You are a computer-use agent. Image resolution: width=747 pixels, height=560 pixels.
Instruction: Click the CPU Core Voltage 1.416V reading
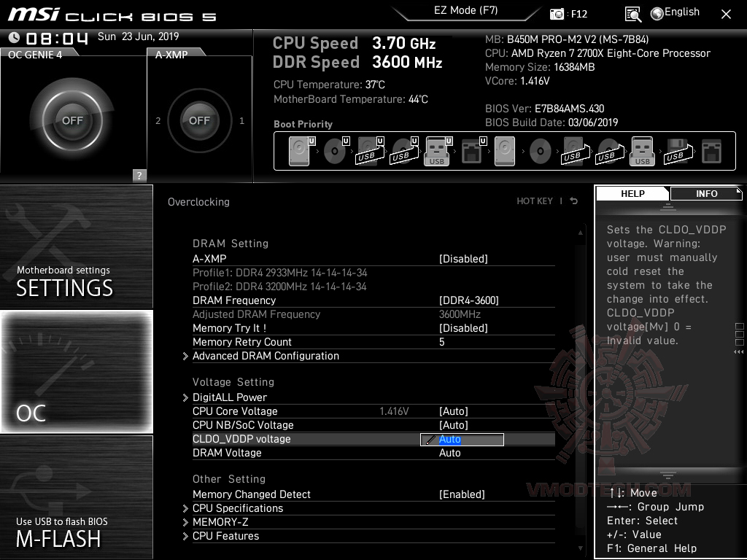[x=394, y=411]
